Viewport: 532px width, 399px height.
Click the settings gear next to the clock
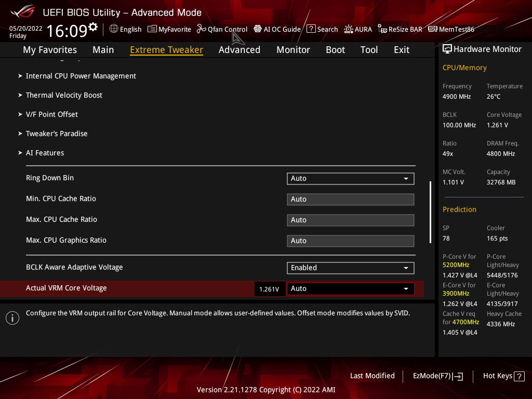pos(93,26)
